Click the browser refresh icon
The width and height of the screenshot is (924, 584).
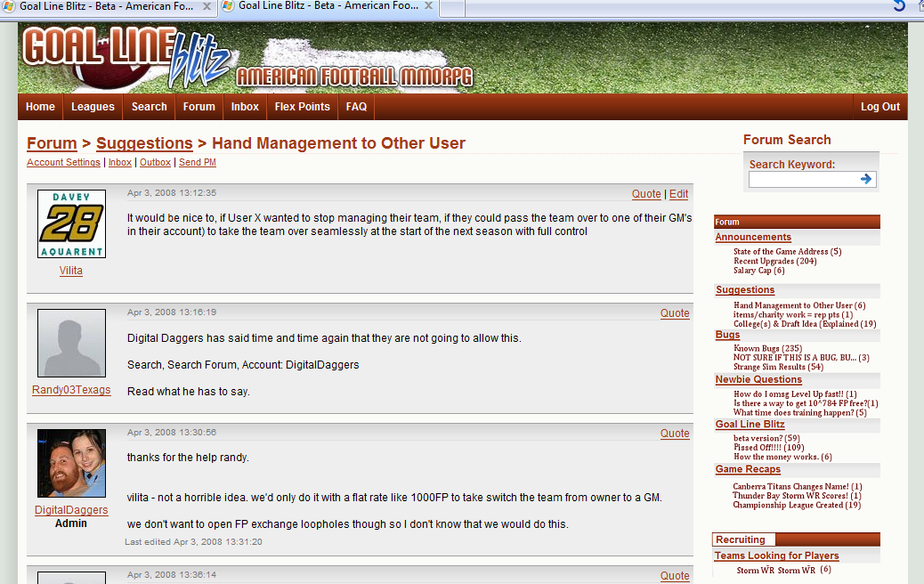click(x=899, y=5)
